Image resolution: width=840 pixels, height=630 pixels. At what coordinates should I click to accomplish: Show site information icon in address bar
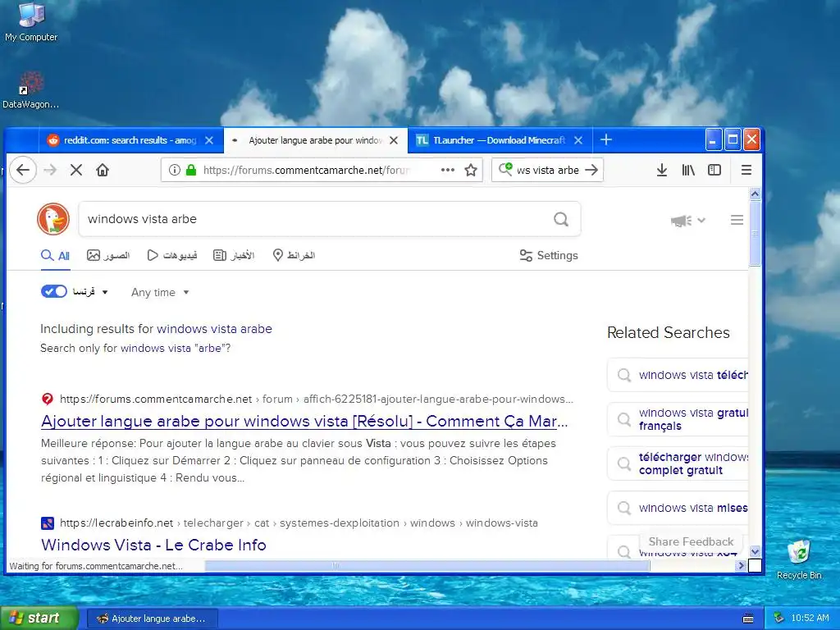point(174,170)
